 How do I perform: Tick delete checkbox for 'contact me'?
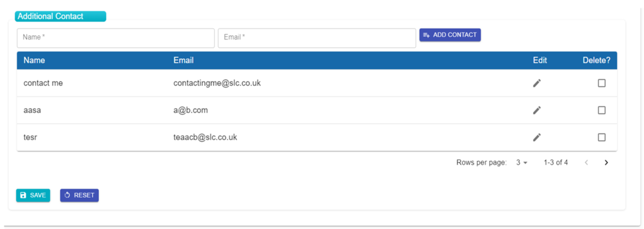pyautogui.click(x=602, y=83)
